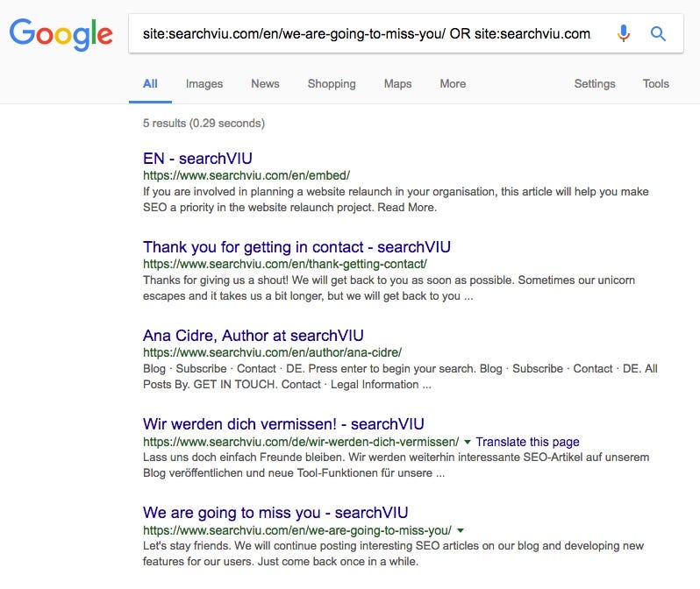Click the Google logo
The width and height of the screenshot is (700, 589).
click(x=61, y=34)
